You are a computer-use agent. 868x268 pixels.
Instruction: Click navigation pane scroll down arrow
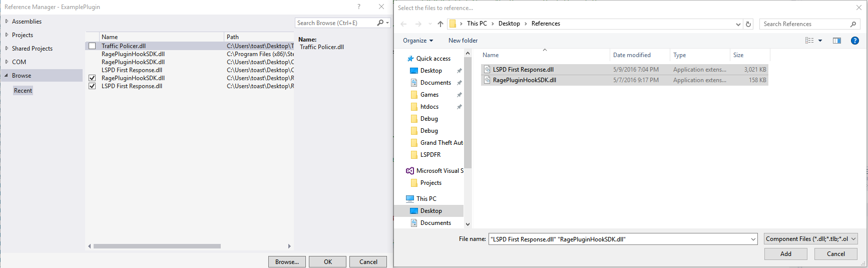point(468,224)
